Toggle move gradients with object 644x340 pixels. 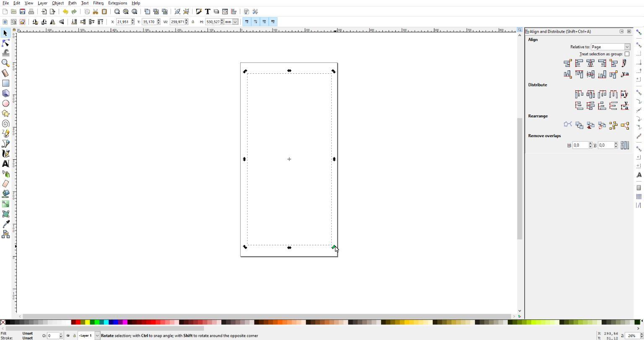(x=264, y=22)
